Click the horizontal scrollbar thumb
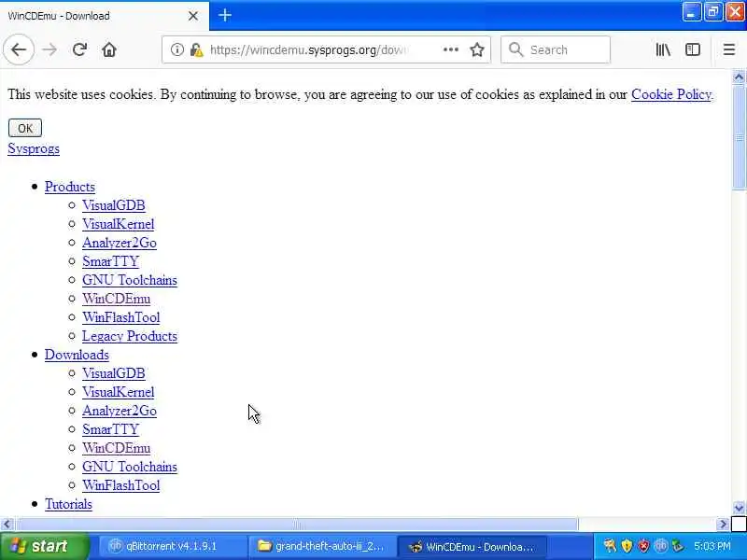747x560 pixels. coord(296,525)
